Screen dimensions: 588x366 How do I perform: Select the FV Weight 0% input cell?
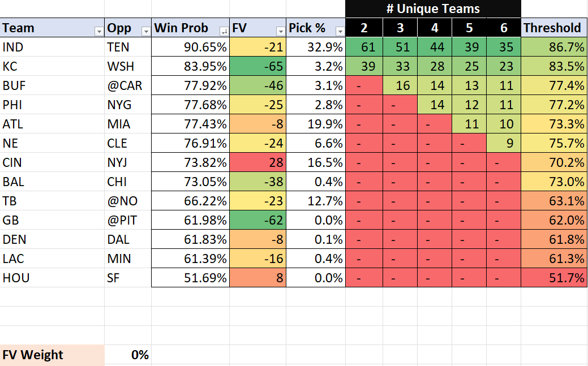click(x=128, y=355)
